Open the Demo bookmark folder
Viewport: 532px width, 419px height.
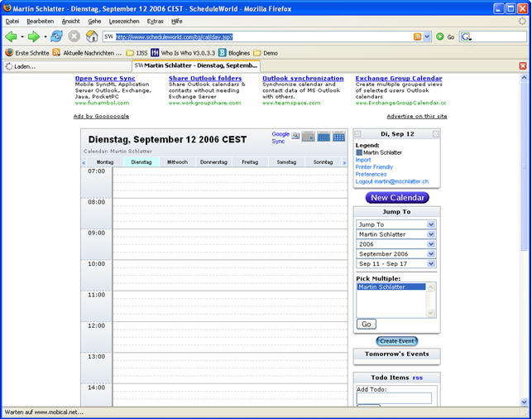click(x=266, y=53)
